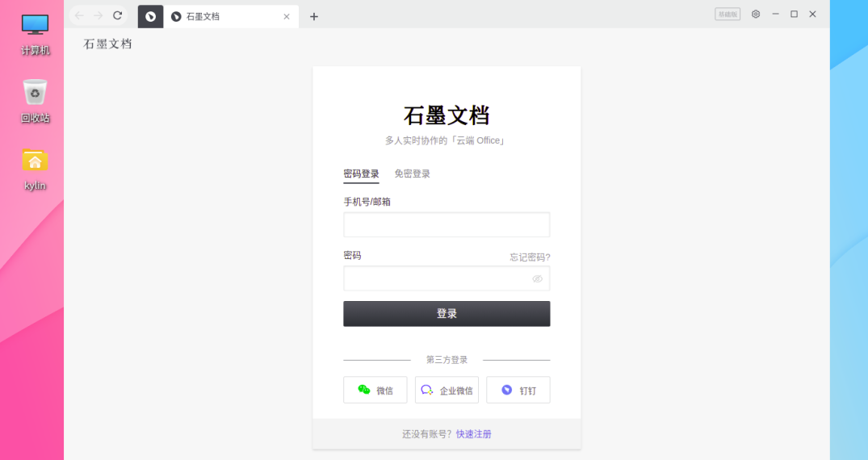Maximize the Shimo window
Screen dimensions: 868x460
click(x=794, y=15)
